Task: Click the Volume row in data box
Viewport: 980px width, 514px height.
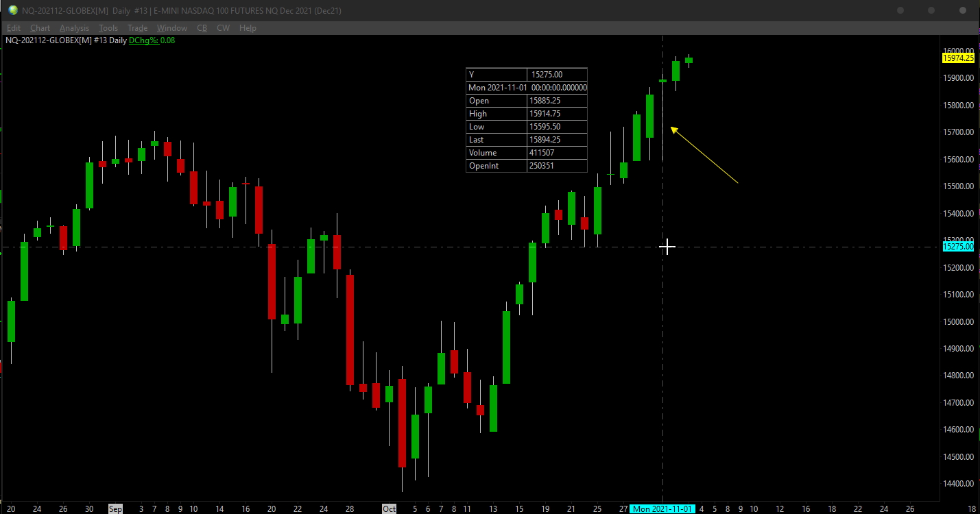Action: click(527, 153)
